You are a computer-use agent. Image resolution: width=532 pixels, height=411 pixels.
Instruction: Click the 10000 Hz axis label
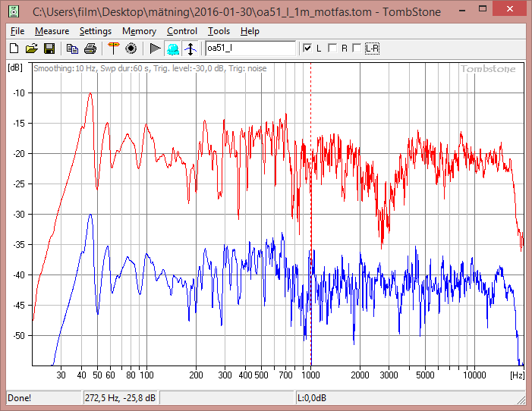[x=474, y=375]
